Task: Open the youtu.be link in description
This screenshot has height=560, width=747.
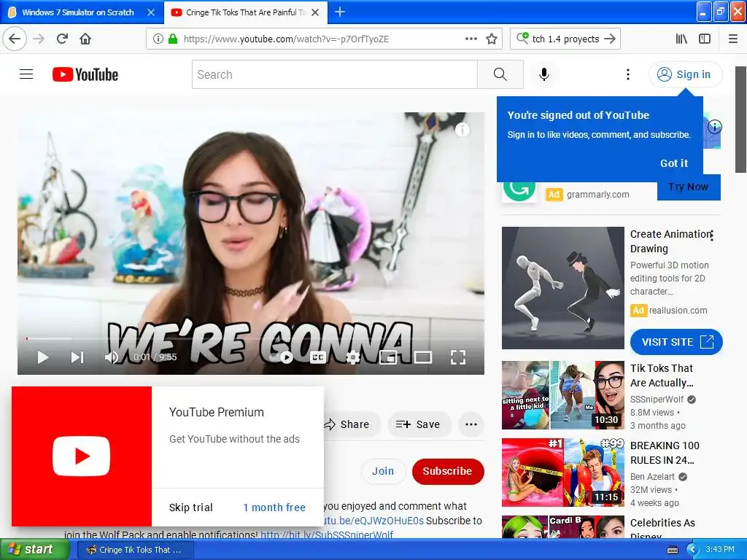Action: coord(373,521)
